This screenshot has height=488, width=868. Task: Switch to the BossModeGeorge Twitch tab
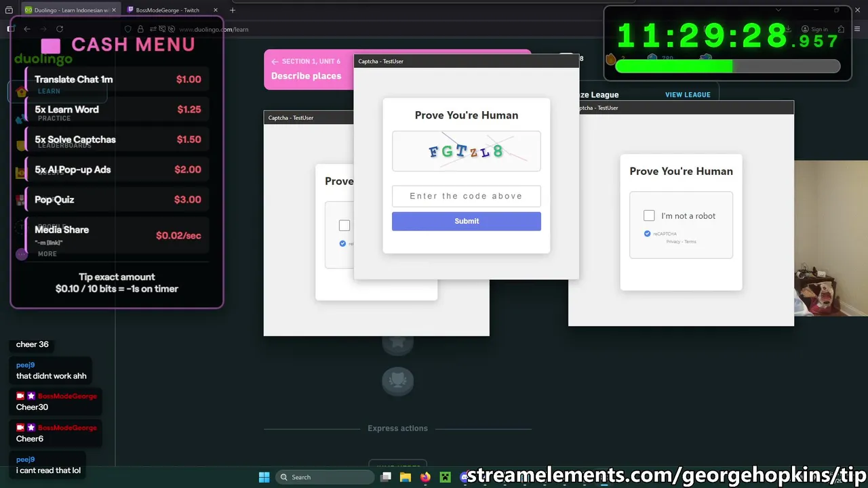(x=167, y=10)
